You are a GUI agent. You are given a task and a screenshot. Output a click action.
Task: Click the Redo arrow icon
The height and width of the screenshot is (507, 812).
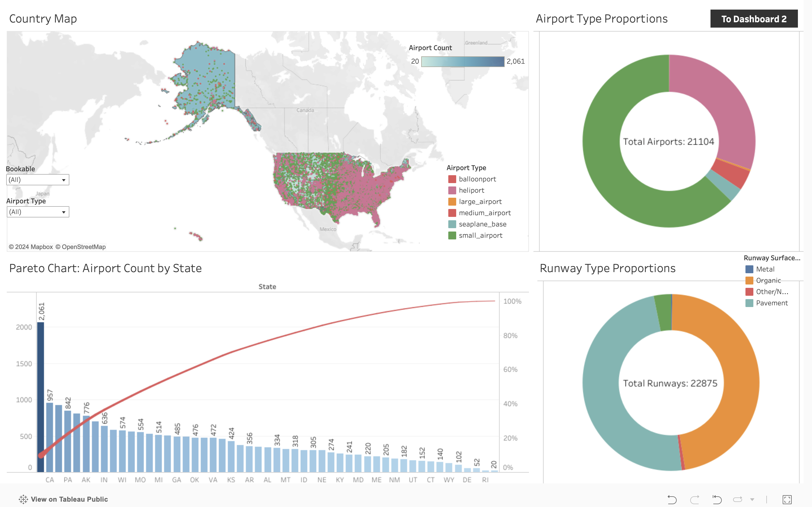(x=694, y=499)
